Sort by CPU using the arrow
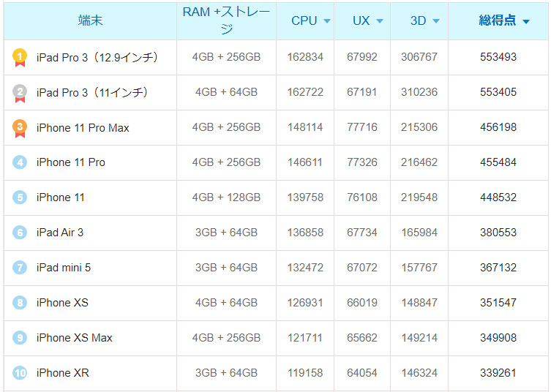The height and width of the screenshot is (392, 551). pyautogui.click(x=327, y=21)
